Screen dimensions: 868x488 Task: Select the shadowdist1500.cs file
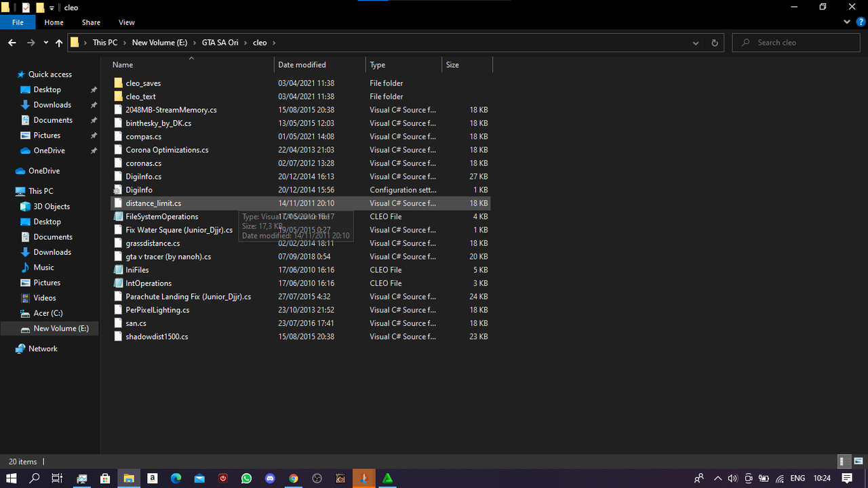300,337
